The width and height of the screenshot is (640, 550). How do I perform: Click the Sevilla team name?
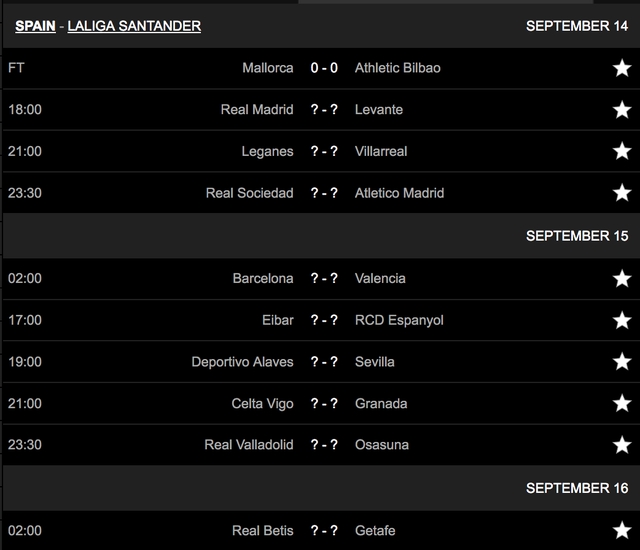375,362
